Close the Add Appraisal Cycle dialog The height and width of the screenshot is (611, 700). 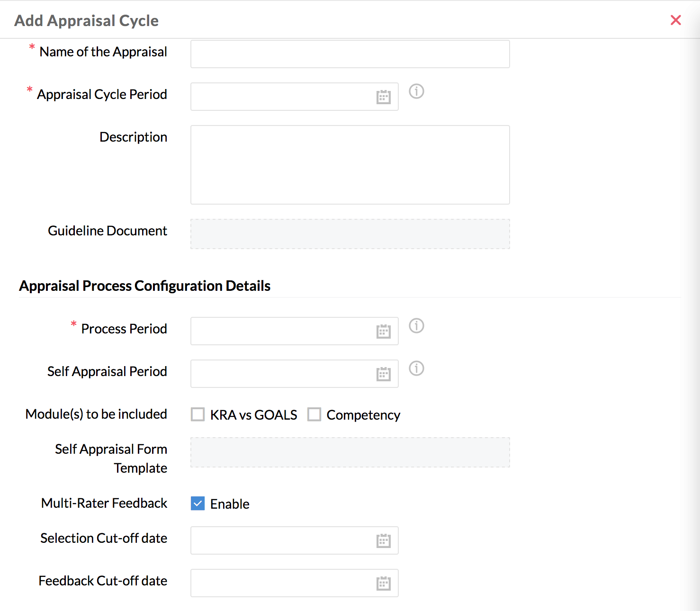tap(675, 20)
